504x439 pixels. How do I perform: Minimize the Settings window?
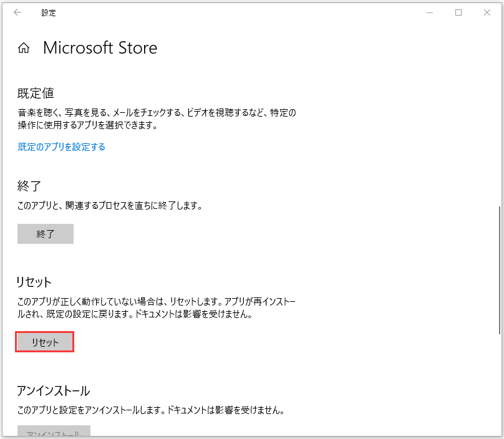pyautogui.click(x=430, y=12)
